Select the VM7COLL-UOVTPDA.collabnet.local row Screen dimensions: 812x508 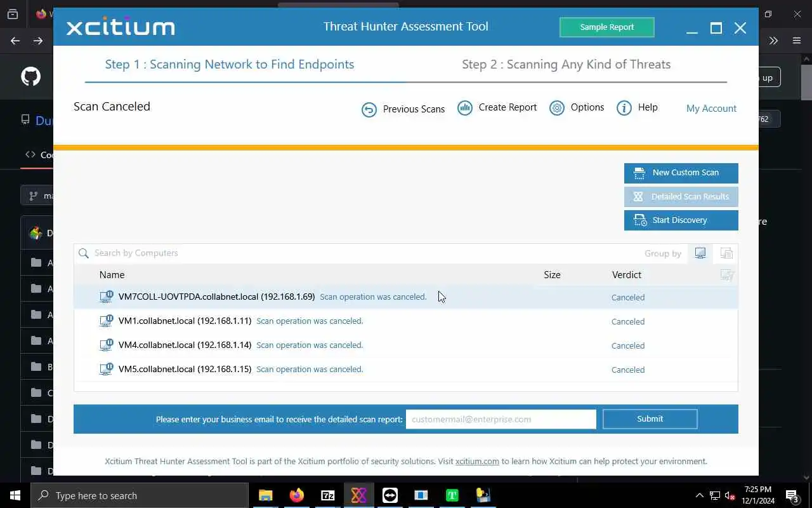[x=406, y=297]
